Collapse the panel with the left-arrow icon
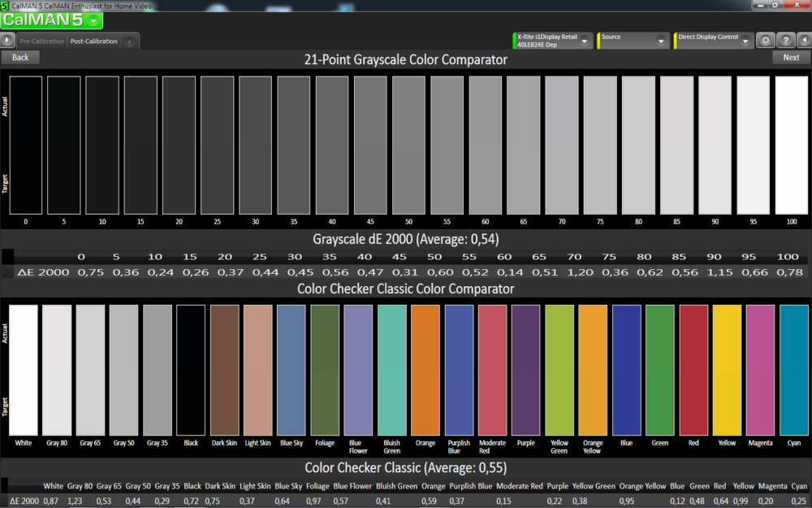The image size is (812, 508). (x=805, y=40)
